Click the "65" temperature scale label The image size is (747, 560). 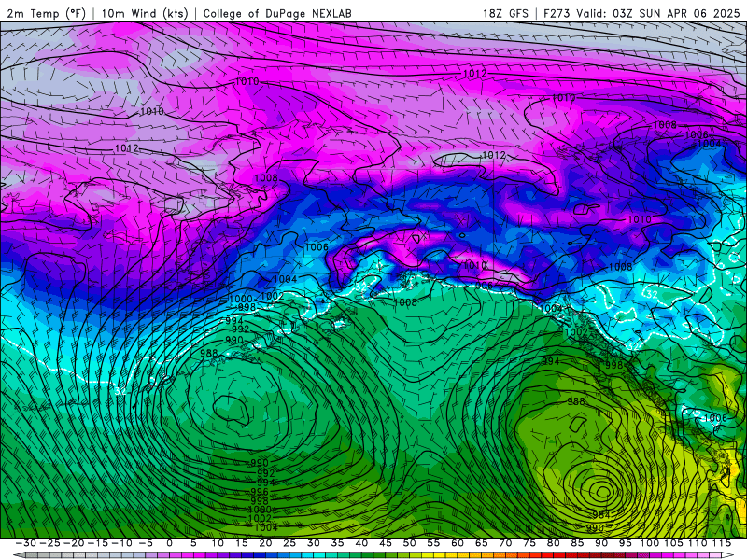pos(481,543)
